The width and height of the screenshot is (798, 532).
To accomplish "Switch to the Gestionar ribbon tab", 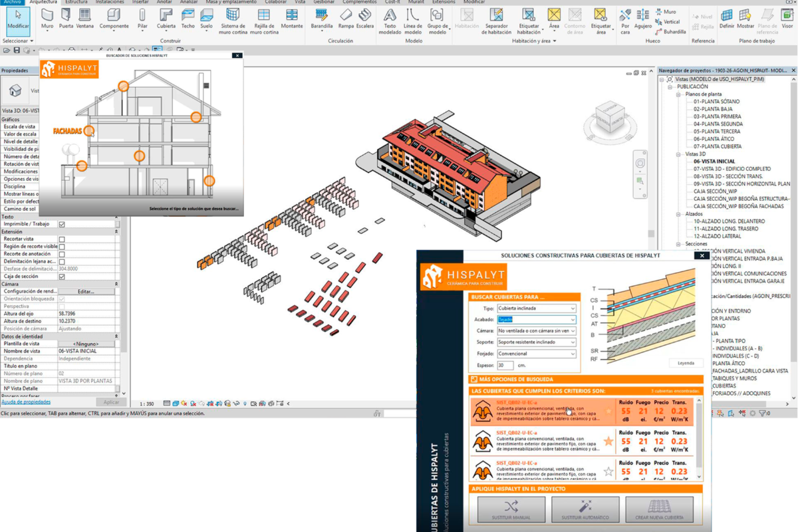I will click(324, 2).
